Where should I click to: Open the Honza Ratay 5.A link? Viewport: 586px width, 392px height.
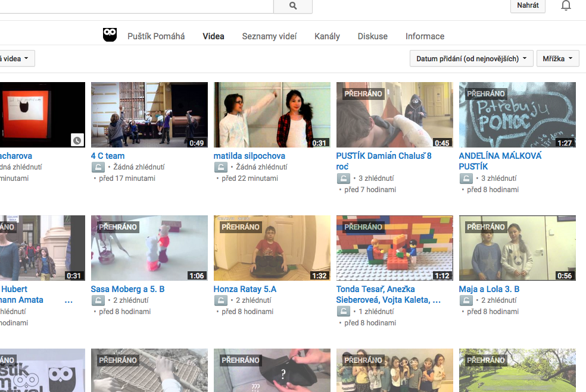(x=245, y=289)
